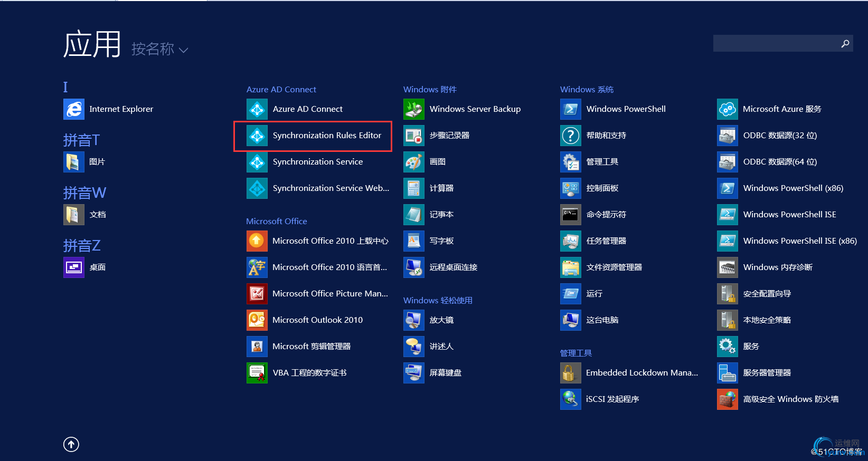Open 步骤记录器 icon

414,136
